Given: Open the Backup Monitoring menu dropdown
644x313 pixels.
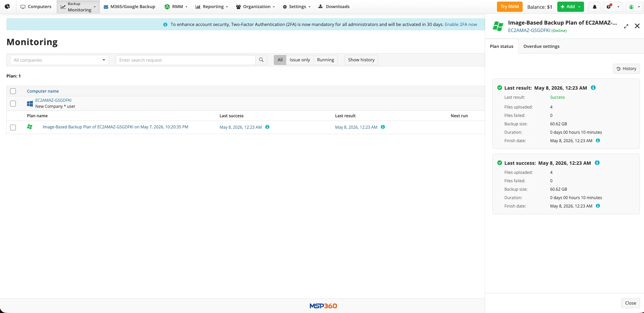Looking at the screenshot, I should coord(78,7).
